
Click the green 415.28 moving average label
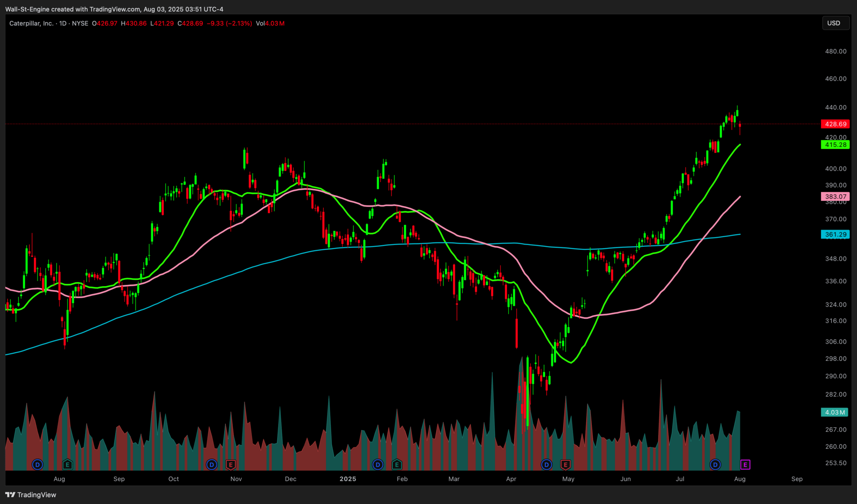tap(835, 145)
